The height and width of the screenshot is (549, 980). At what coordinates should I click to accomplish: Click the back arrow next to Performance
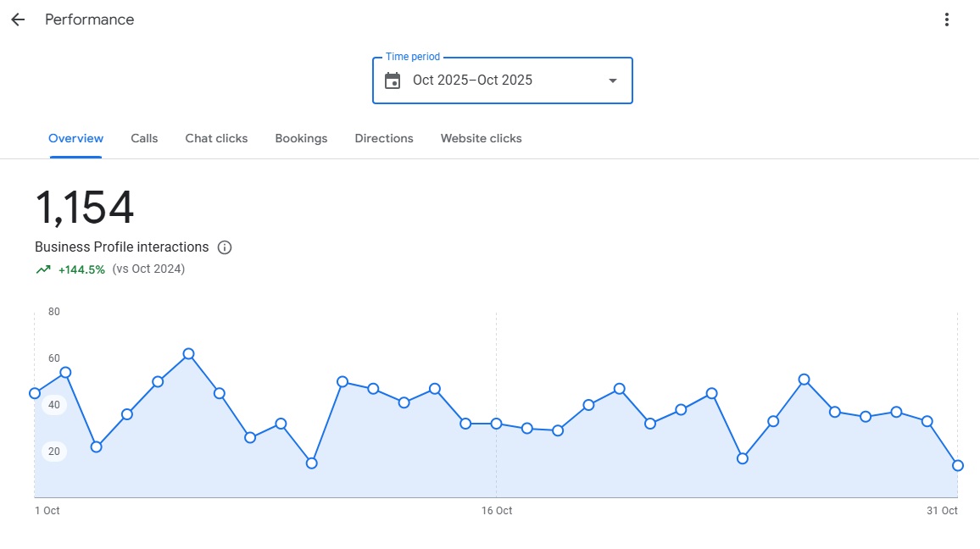point(18,19)
